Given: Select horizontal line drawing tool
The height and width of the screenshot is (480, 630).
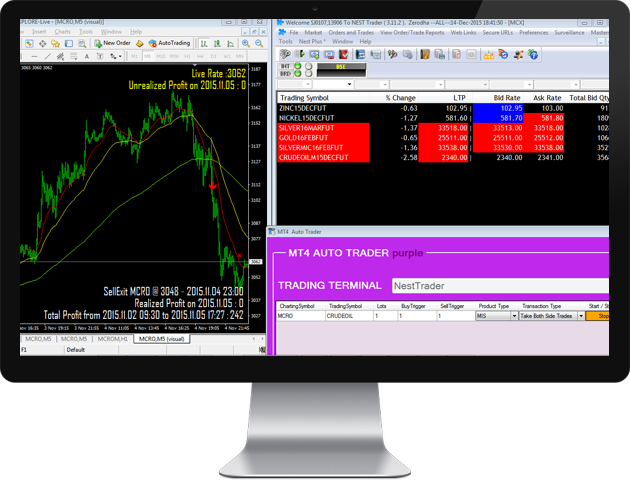Looking at the screenshot, I should click(35, 57).
